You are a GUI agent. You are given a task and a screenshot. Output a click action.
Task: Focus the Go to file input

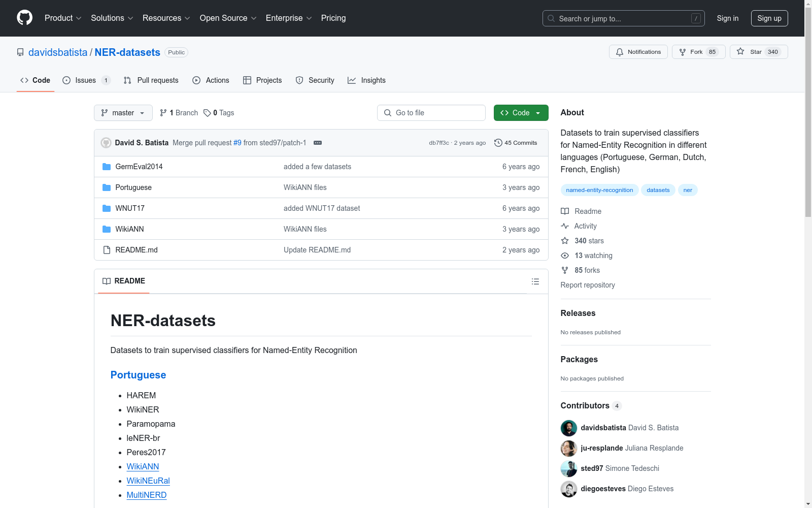click(x=431, y=113)
